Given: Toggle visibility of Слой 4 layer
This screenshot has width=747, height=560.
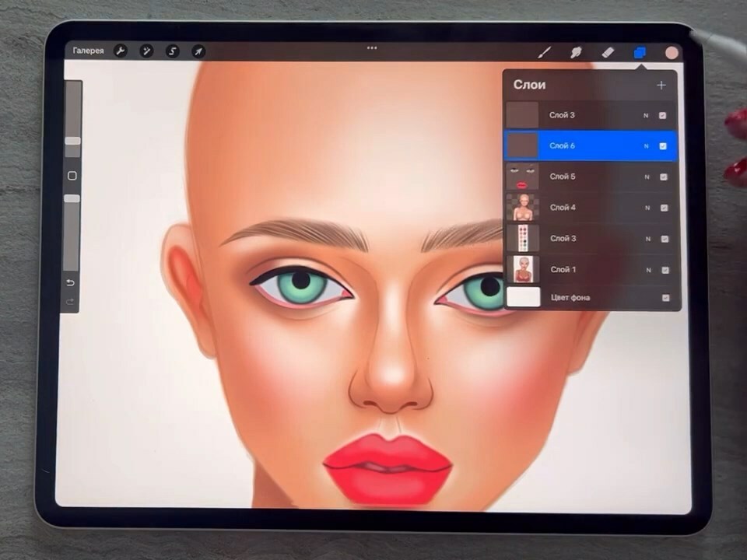Looking at the screenshot, I should coord(664,208).
